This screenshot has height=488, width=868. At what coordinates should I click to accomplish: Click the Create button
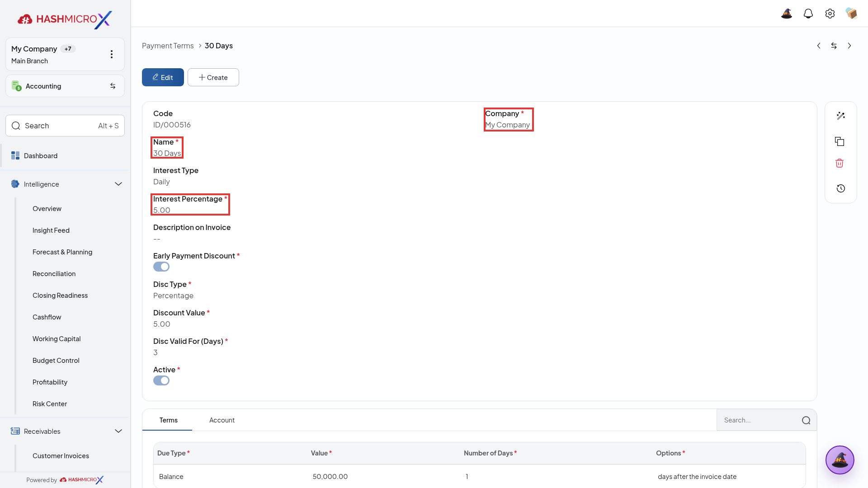[213, 77]
